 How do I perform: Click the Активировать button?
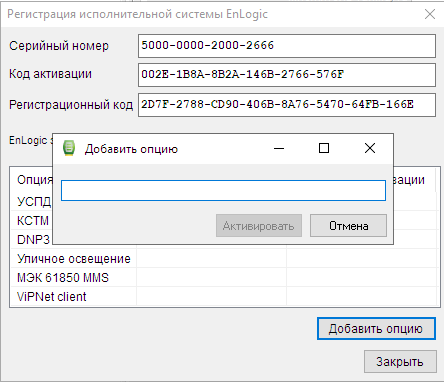[x=259, y=226]
